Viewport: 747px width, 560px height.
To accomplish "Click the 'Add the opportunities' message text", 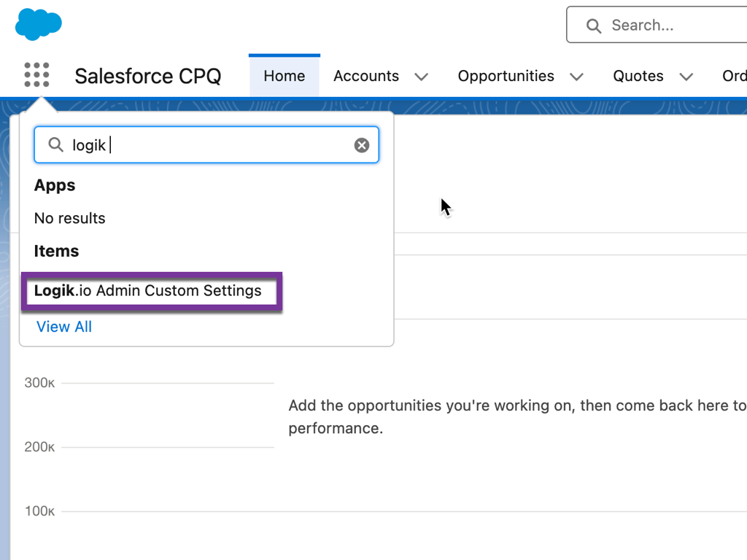I will 517,416.
